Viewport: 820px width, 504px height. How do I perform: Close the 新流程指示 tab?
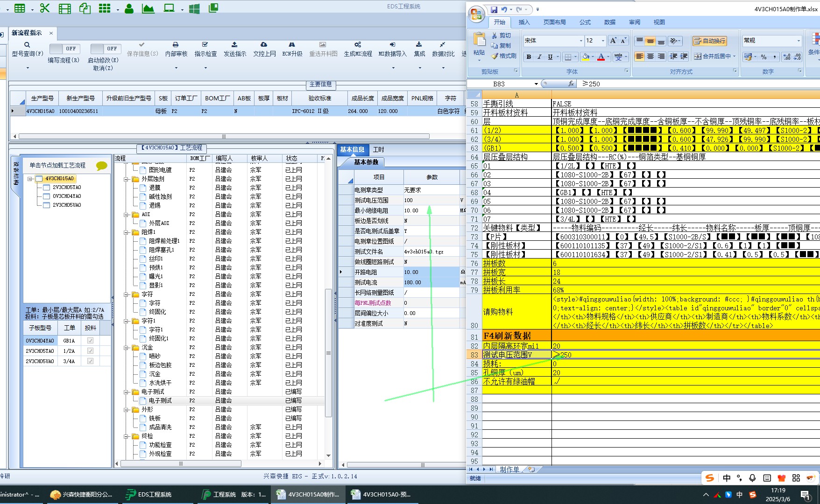pos(51,33)
